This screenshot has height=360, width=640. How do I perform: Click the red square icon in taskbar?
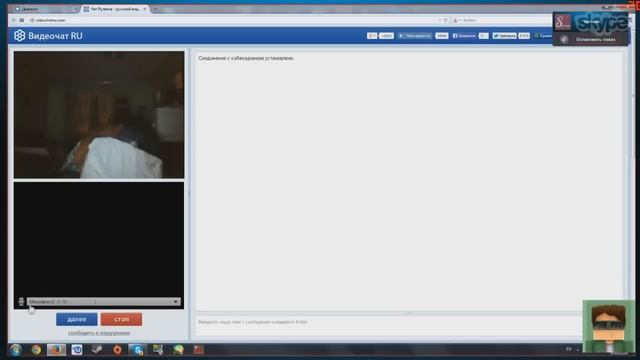point(198,350)
